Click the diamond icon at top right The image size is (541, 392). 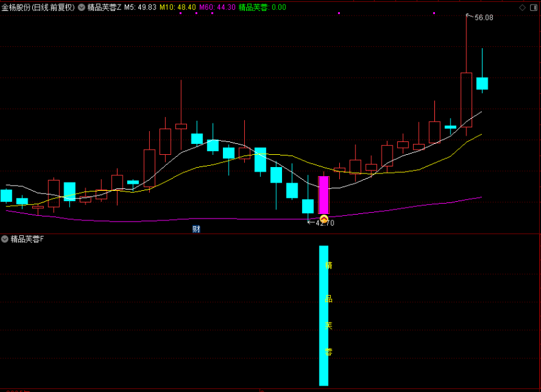522,8
